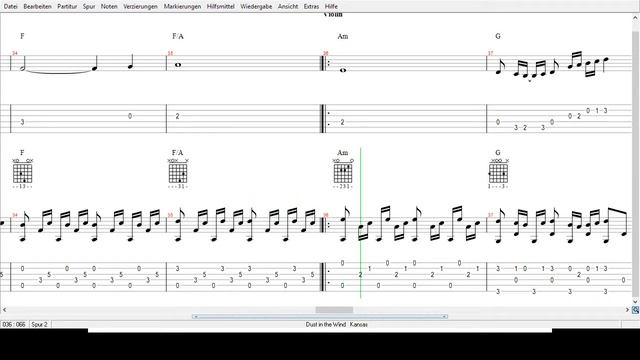Click the zoom magnifier icon at the scrollbar corner
The width and height of the screenshot is (640, 360).
coord(636,310)
